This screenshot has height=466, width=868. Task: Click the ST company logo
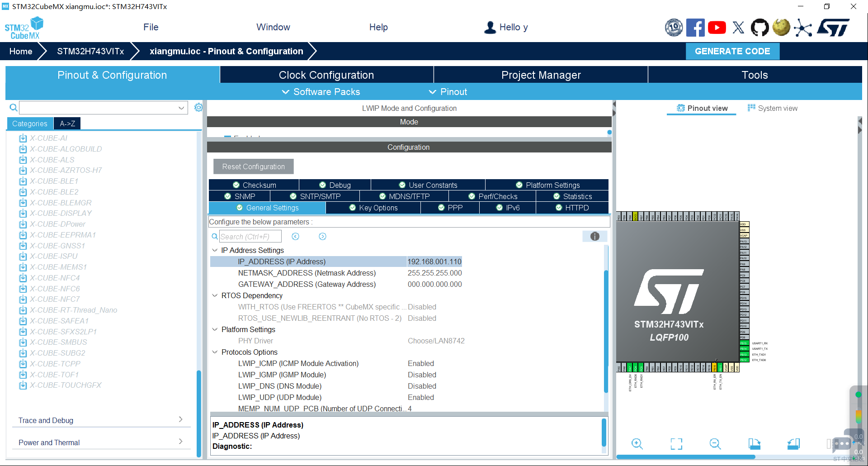click(x=833, y=28)
